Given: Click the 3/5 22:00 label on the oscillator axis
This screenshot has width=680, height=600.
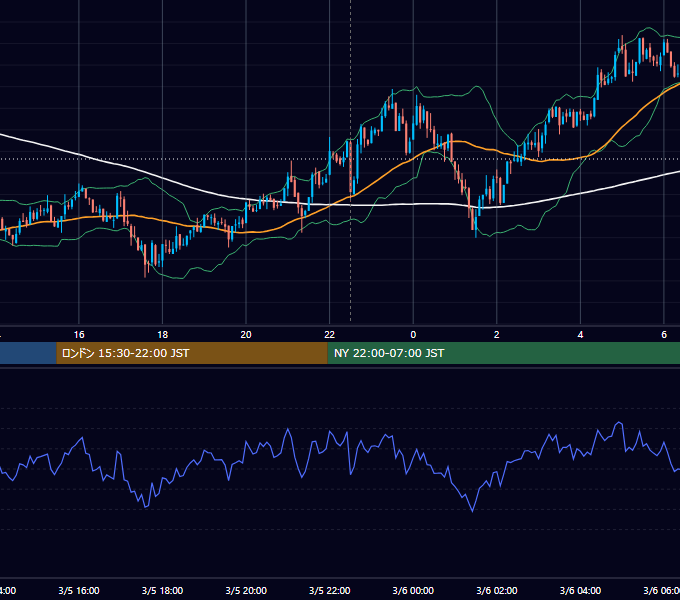Looking at the screenshot, I should click(x=330, y=590).
